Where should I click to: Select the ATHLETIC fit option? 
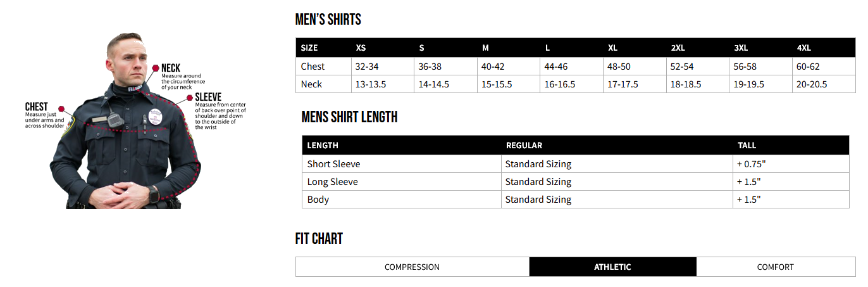tap(612, 267)
